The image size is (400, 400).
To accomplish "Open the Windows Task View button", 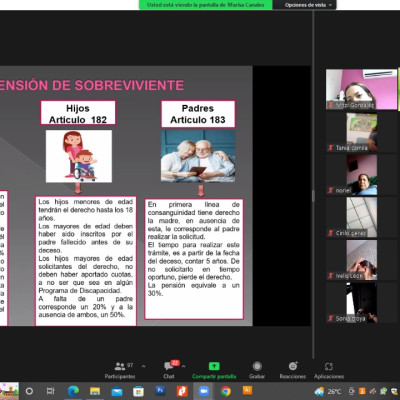I will pyautogui.click(x=50, y=391).
